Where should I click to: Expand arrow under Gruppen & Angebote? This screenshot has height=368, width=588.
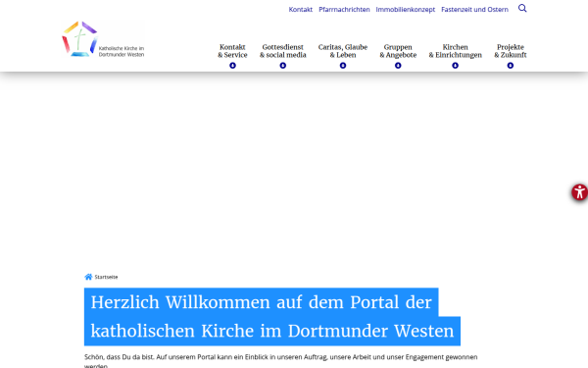(x=398, y=66)
